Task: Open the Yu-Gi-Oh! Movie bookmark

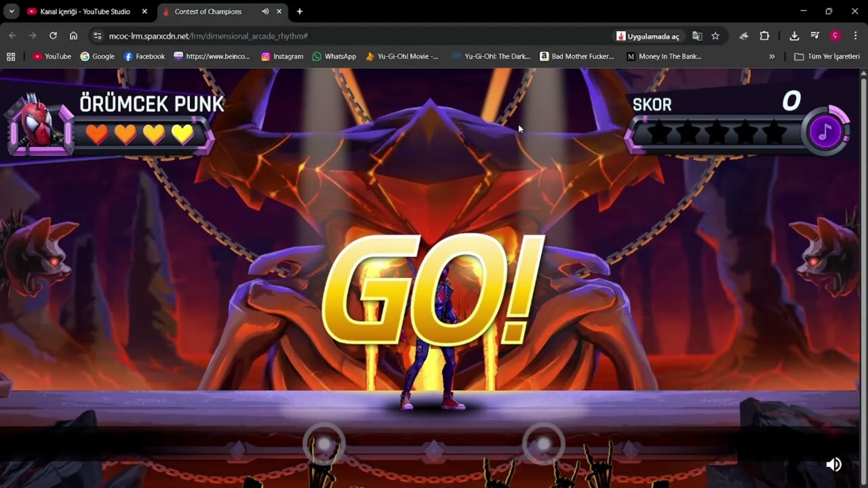Action: coord(402,56)
